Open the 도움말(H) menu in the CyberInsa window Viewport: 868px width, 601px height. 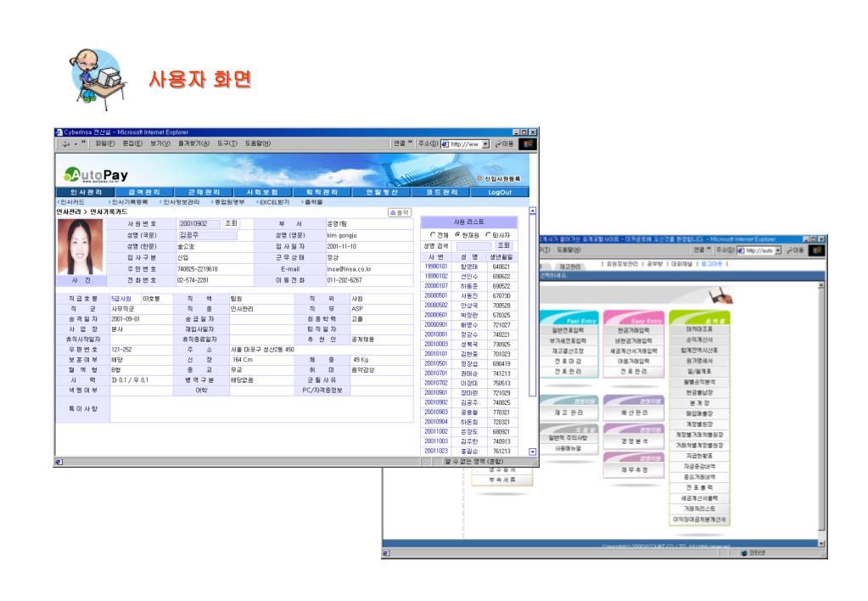[x=258, y=144]
